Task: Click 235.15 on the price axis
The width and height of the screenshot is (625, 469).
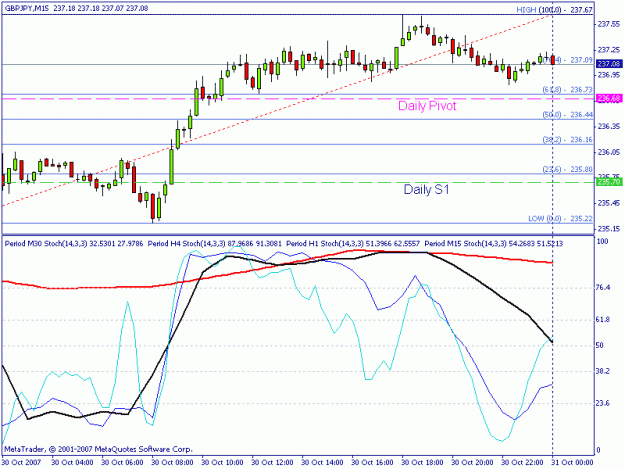Action: pyautogui.click(x=609, y=229)
